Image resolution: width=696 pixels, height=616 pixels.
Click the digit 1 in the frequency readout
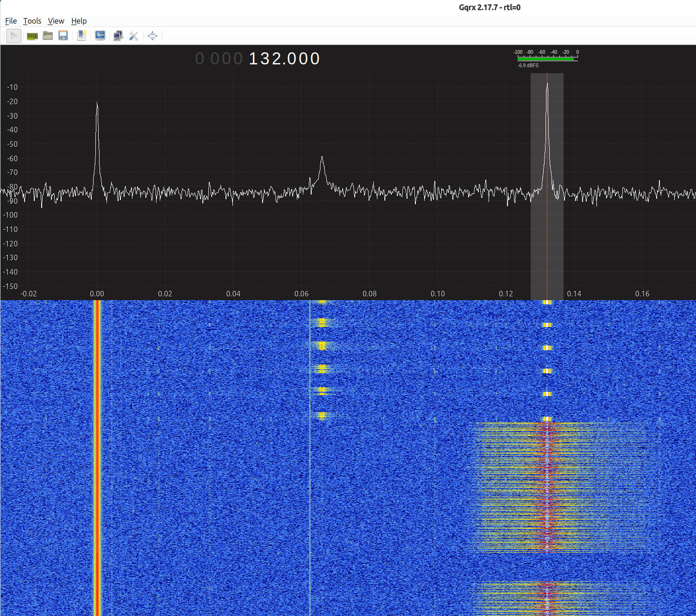254,59
